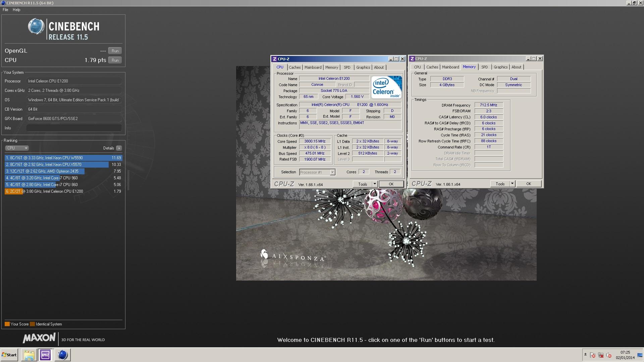Click the Cinebench taskbar icon
This screenshot has width=644, height=362.
tap(62, 355)
